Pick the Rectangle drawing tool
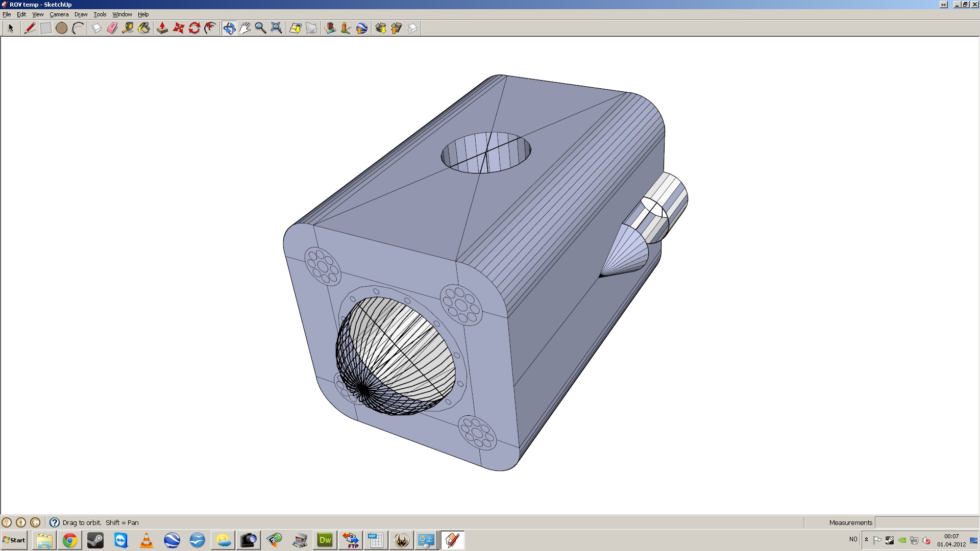 pyautogui.click(x=46, y=28)
